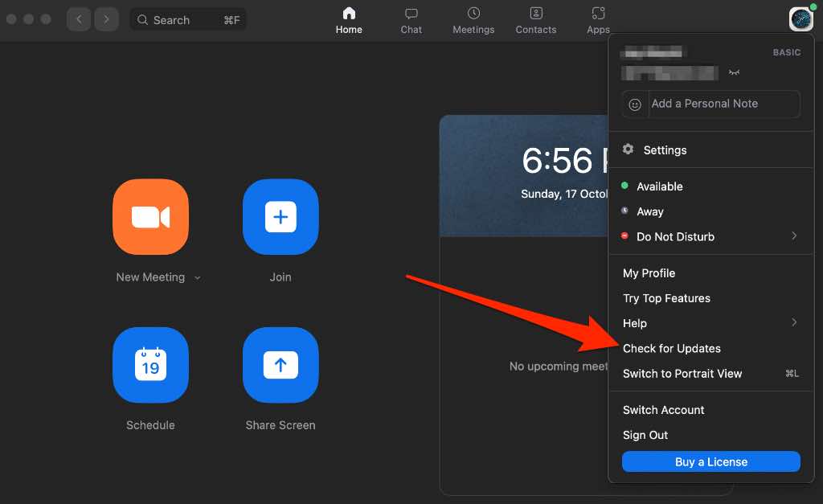Navigate forward with the right arrow
The width and height of the screenshot is (823, 504).
[x=107, y=19]
